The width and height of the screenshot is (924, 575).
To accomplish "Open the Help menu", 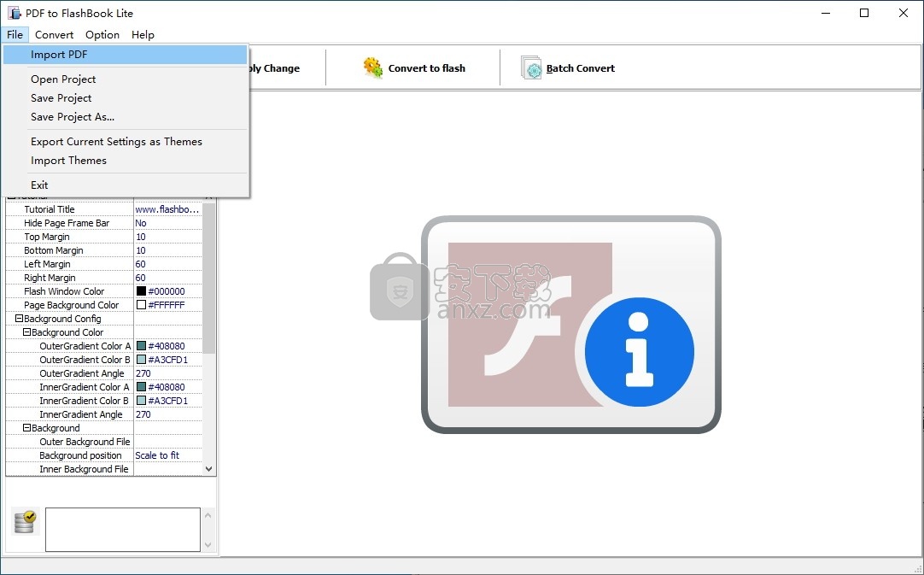I will coord(143,35).
